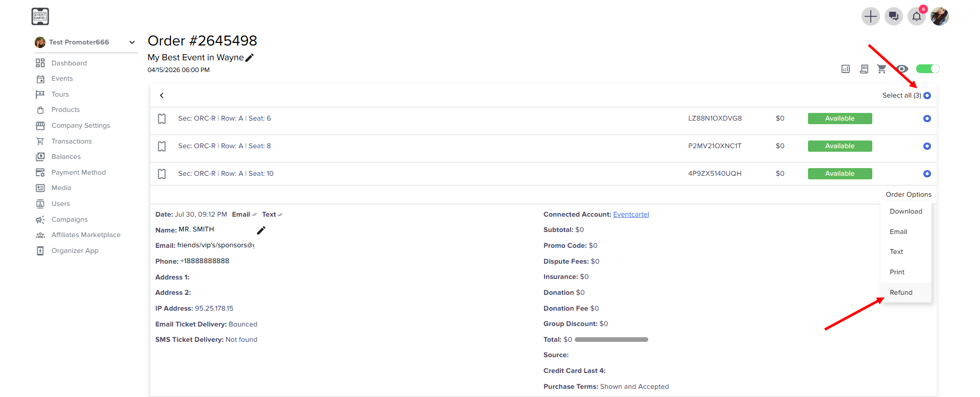
Task: Click Available status for code LZ88N1OXDVG8
Action: pyautogui.click(x=840, y=119)
